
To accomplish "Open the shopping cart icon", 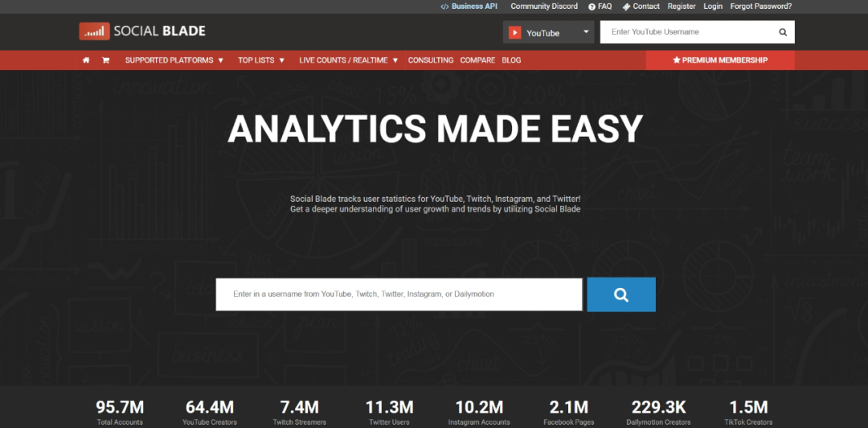I will coord(105,60).
